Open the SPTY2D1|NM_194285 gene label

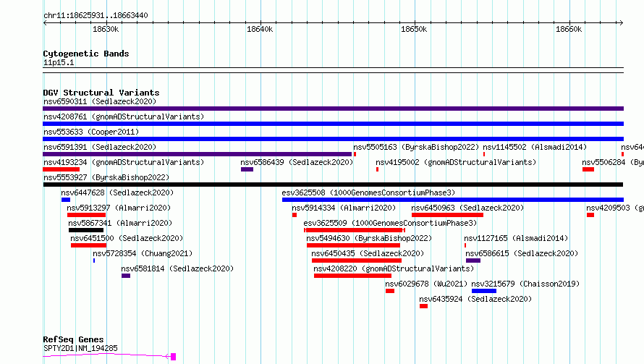point(80,348)
